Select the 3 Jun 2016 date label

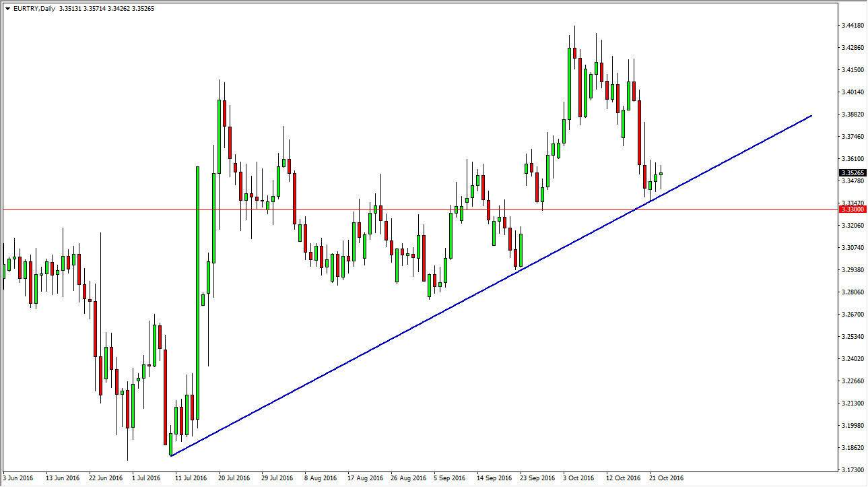(18, 478)
